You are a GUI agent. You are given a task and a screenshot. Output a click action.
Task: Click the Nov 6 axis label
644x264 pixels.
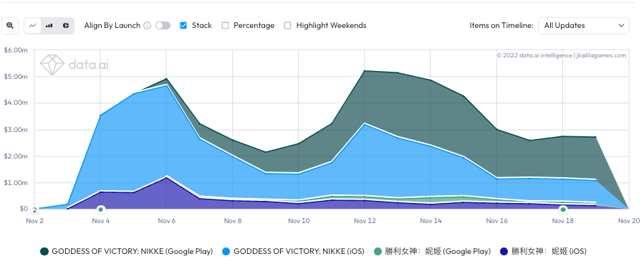click(167, 221)
